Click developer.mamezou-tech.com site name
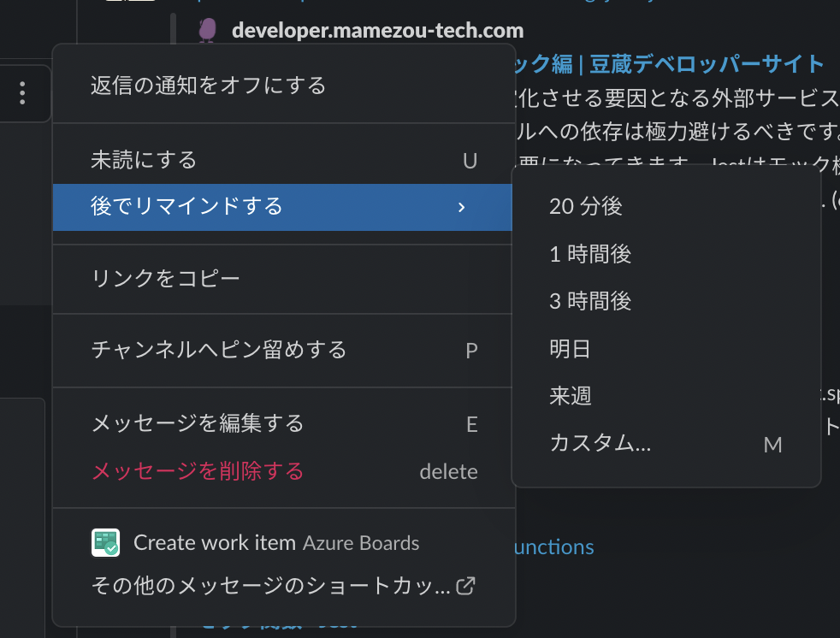Screen dimensions: 840x638 point(378,31)
